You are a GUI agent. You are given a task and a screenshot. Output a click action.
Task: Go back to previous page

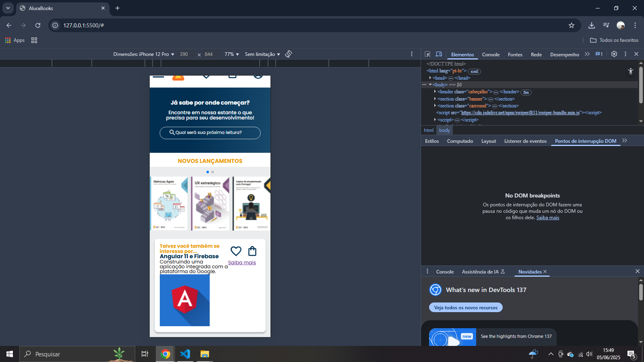click(x=9, y=25)
